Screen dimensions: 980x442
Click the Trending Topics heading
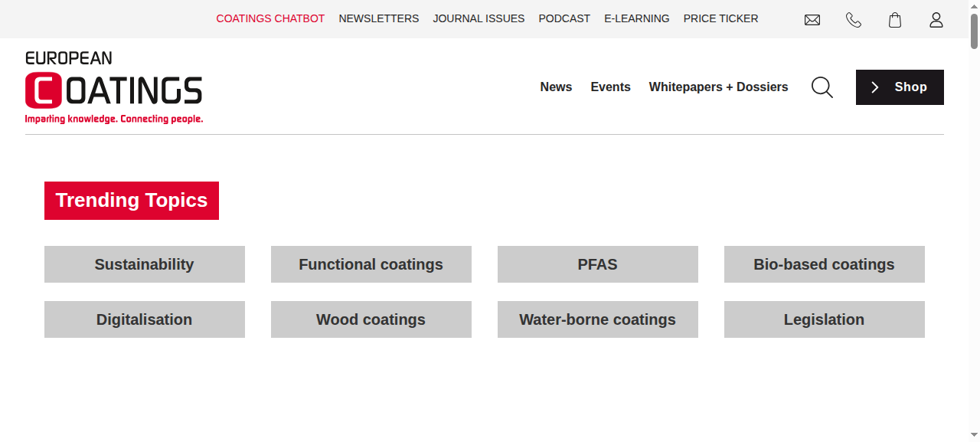coord(132,201)
